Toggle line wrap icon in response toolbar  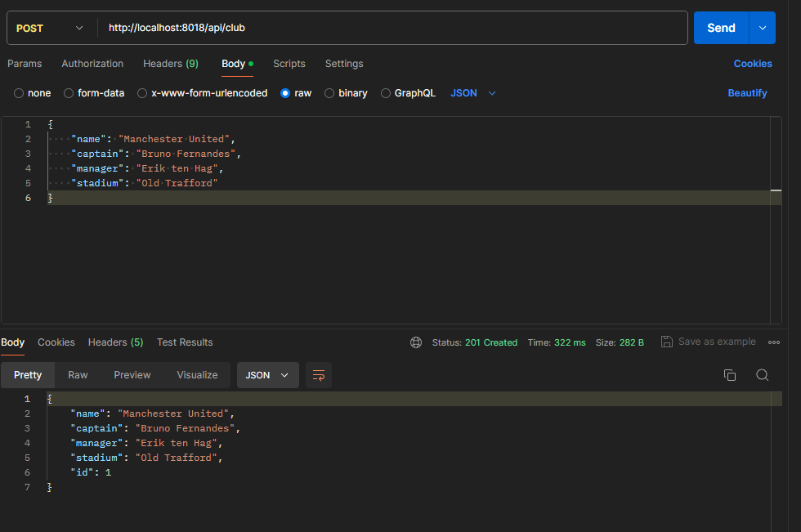tap(319, 375)
